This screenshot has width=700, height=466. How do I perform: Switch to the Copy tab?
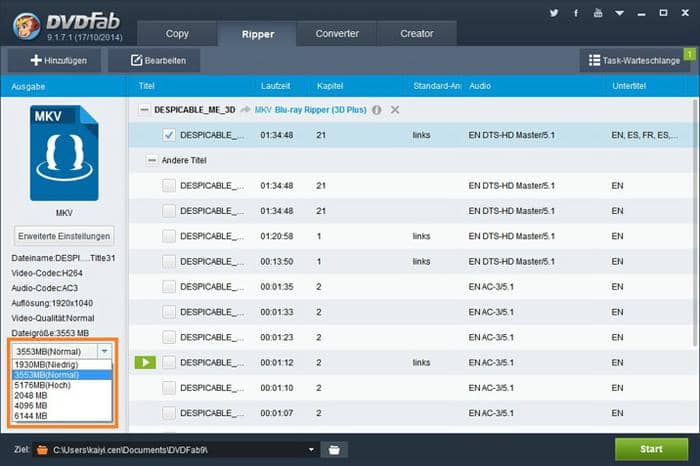point(177,33)
